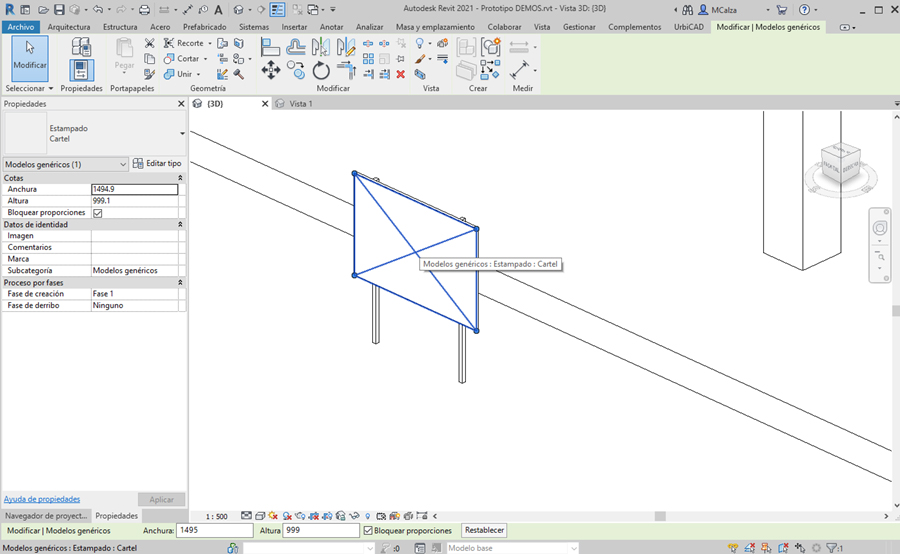
Task: Toggle Bloquear proporciones in Propiedades panel
Action: pos(98,213)
